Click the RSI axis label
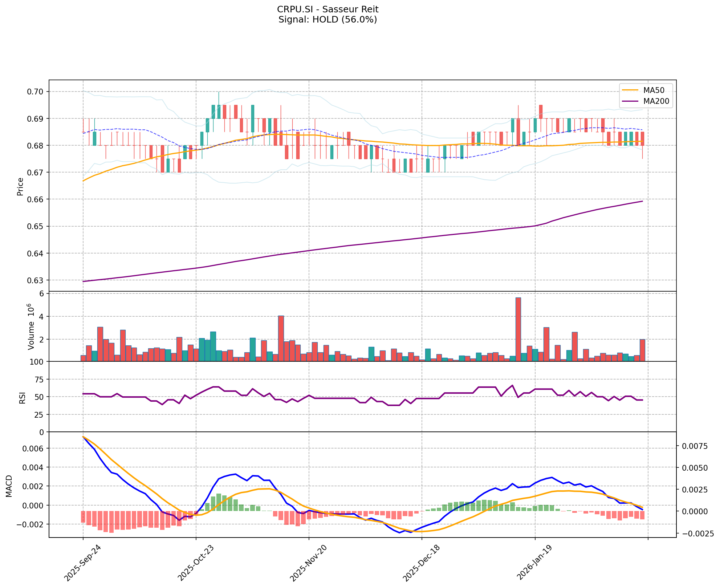720x588 pixels. [x=23, y=397]
